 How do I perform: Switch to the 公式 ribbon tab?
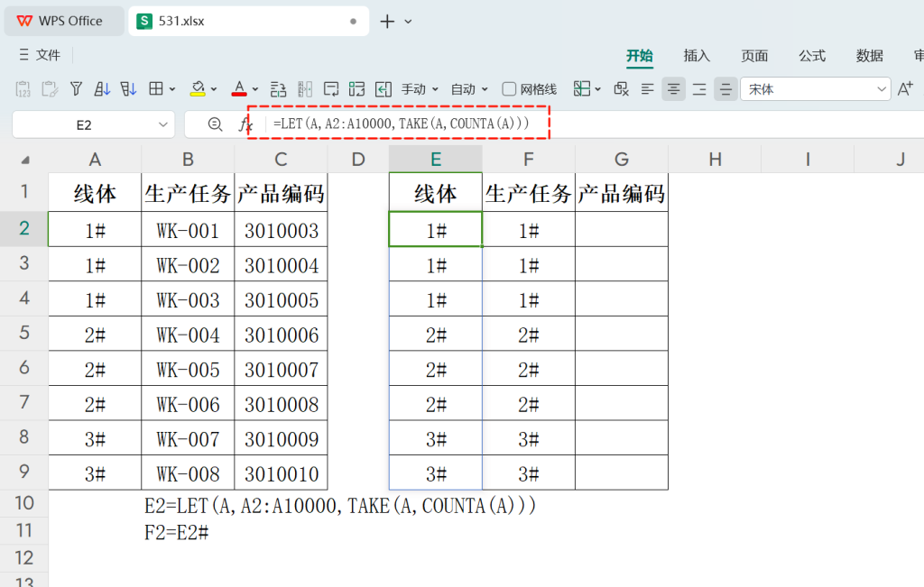[x=812, y=56]
